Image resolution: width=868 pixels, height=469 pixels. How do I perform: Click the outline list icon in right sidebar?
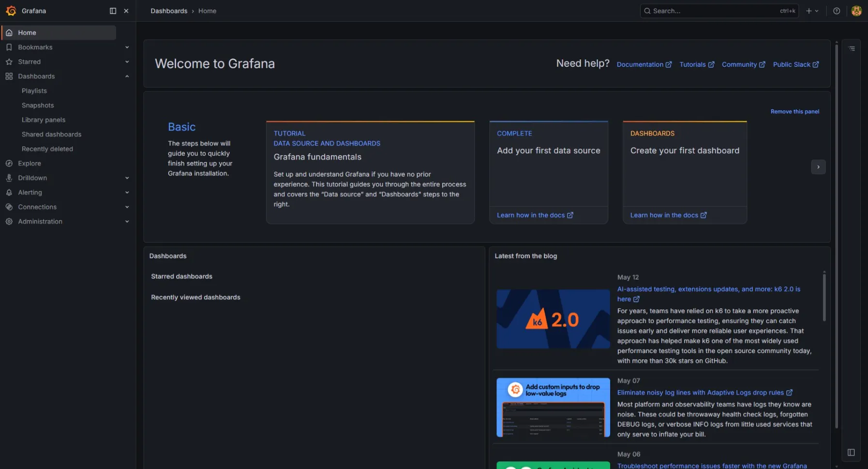coord(852,48)
